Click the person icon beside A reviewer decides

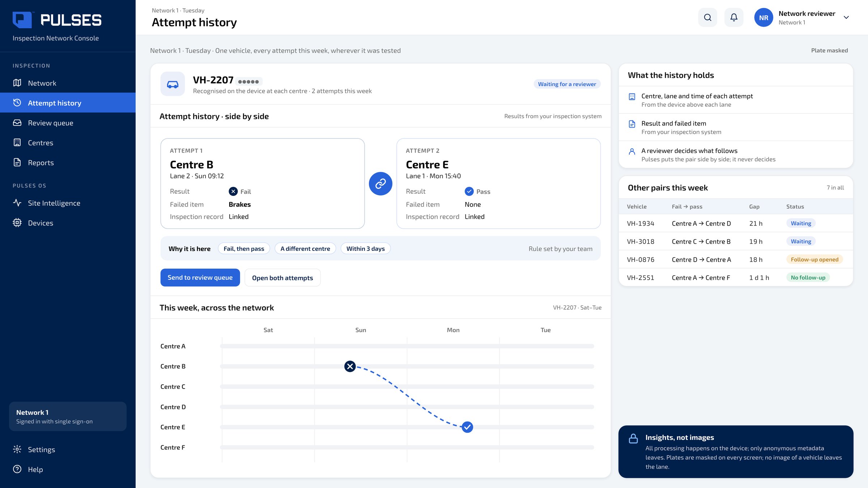tap(632, 151)
